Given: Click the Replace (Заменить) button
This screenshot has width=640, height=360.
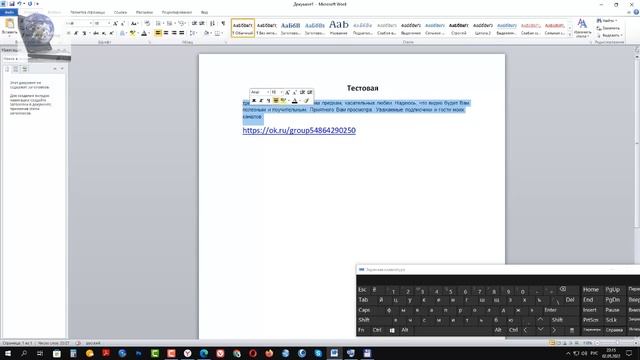Looking at the screenshot, I should pos(608,28).
